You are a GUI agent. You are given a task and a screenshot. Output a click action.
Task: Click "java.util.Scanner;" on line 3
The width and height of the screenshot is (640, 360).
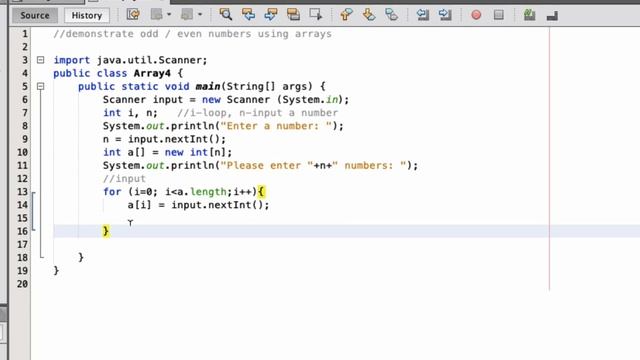click(152, 60)
